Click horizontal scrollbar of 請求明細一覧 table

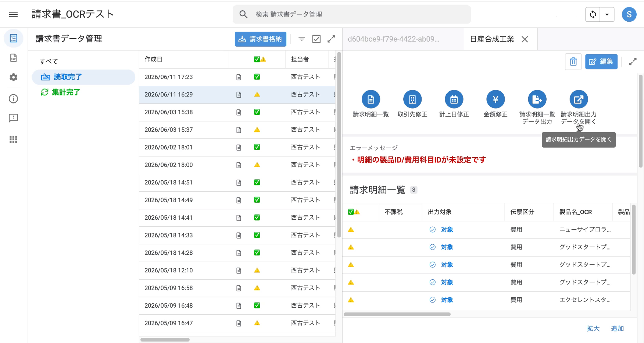(x=397, y=314)
